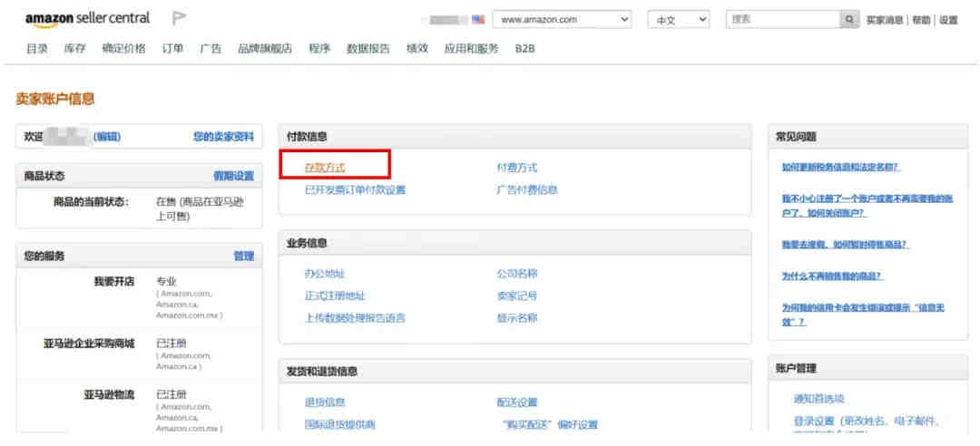Screen dimensions: 980x446
Task: Open the 办公地址 link
Action: (324, 274)
